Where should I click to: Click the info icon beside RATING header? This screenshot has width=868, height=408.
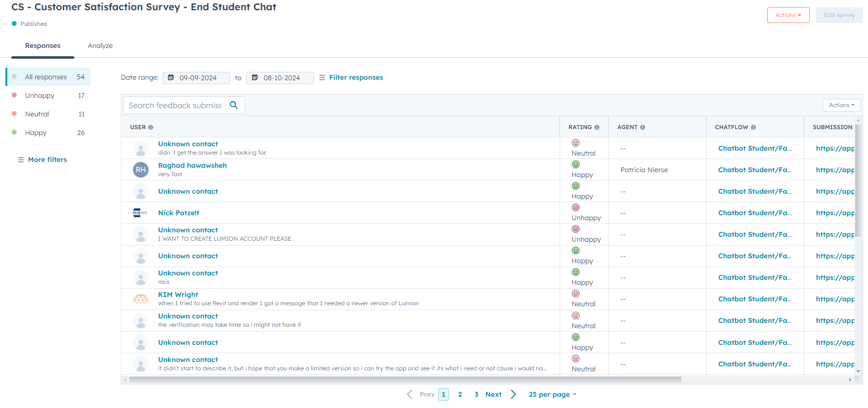pos(597,127)
